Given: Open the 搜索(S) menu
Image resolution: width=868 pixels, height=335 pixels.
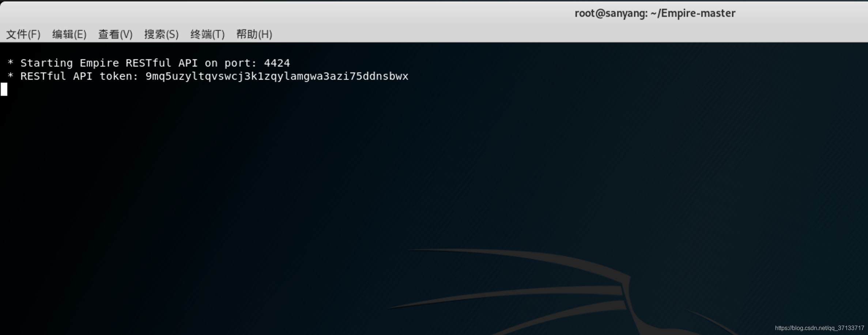Looking at the screenshot, I should [x=162, y=34].
